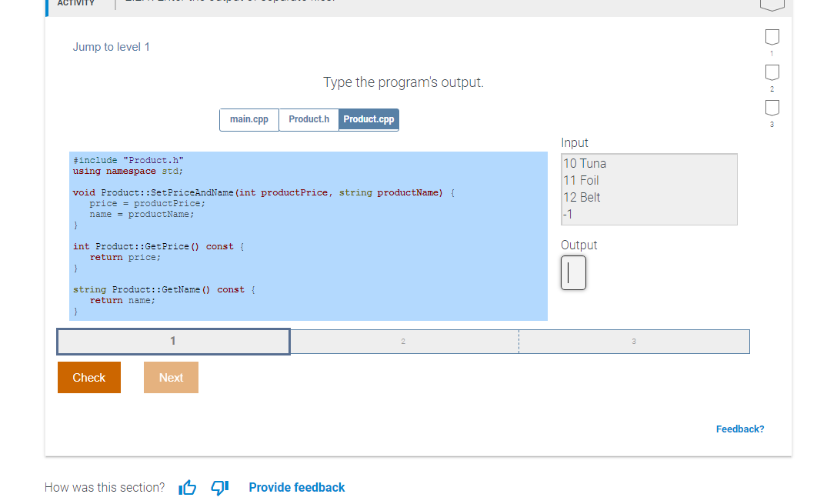Open the Product.h tab
The image size is (827, 504).
click(x=308, y=119)
